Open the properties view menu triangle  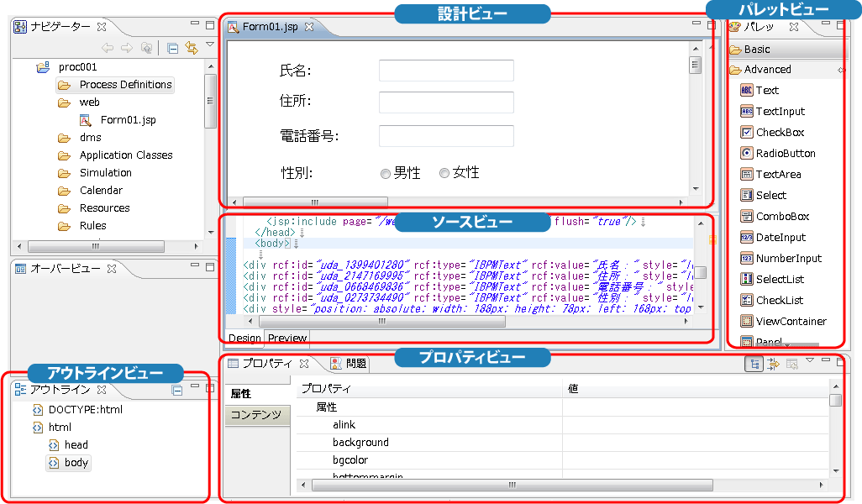pos(810,360)
